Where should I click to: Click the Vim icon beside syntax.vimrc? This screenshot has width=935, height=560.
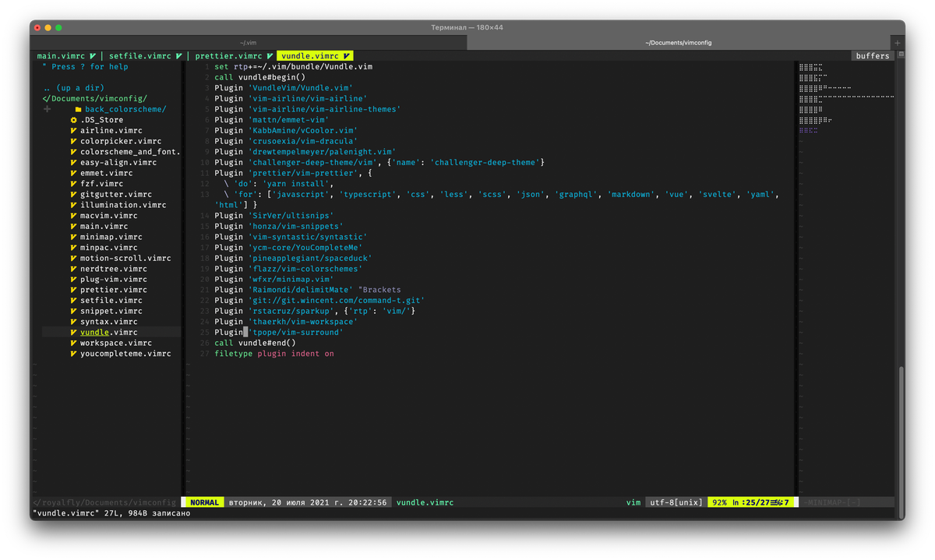pos(74,322)
